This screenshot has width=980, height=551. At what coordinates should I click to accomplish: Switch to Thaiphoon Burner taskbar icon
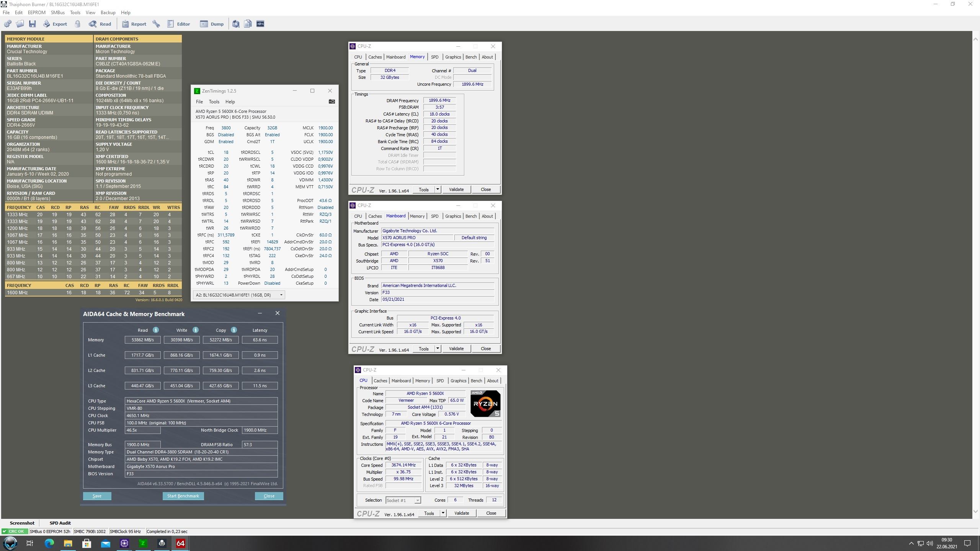pyautogui.click(x=162, y=543)
